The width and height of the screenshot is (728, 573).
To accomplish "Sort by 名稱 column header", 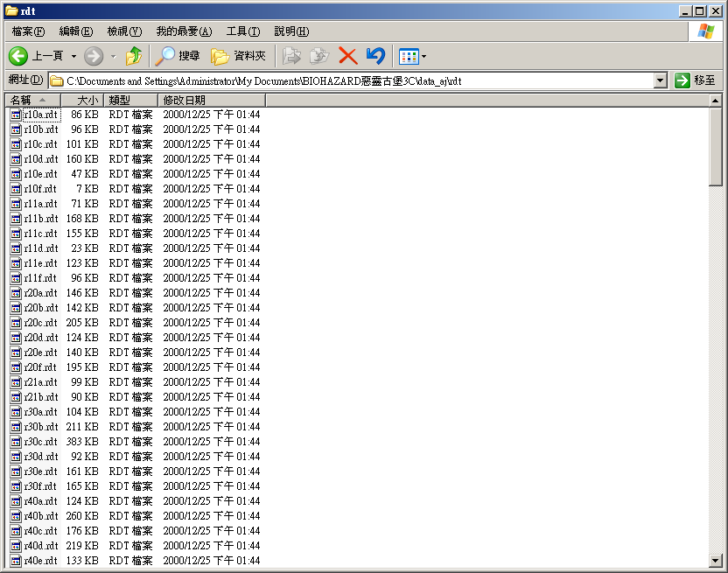I will (x=32, y=100).
